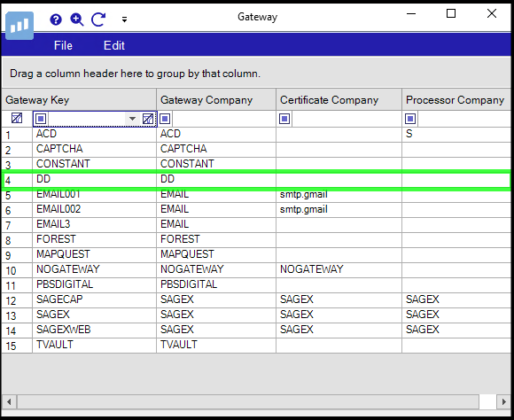Screen dimensions: 514x420
Task: Open the File menu
Action: point(63,45)
